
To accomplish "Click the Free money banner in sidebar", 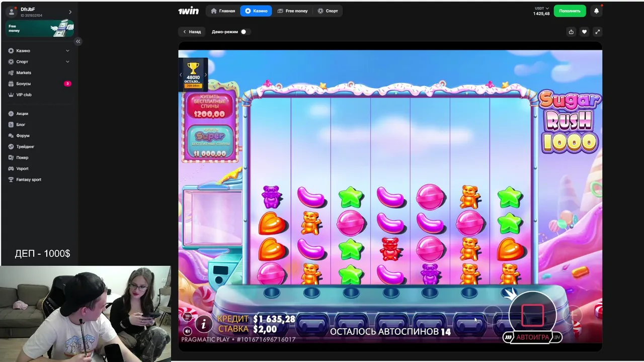I will pyautogui.click(x=40, y=28).
